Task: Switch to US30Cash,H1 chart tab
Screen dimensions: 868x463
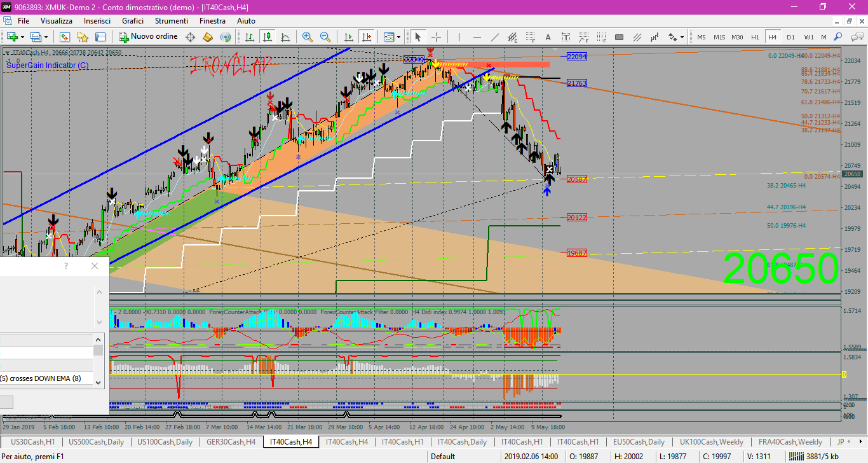Action: click(34, 441)
